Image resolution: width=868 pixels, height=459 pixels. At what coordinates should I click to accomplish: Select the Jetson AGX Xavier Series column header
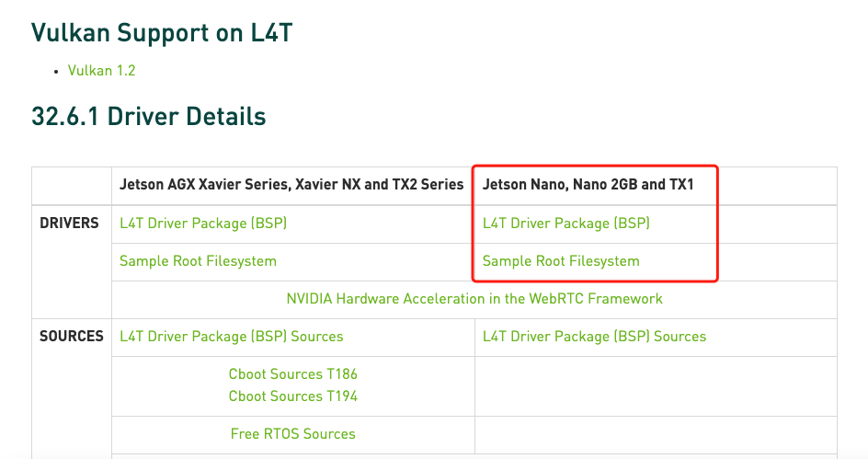point(291,184)
